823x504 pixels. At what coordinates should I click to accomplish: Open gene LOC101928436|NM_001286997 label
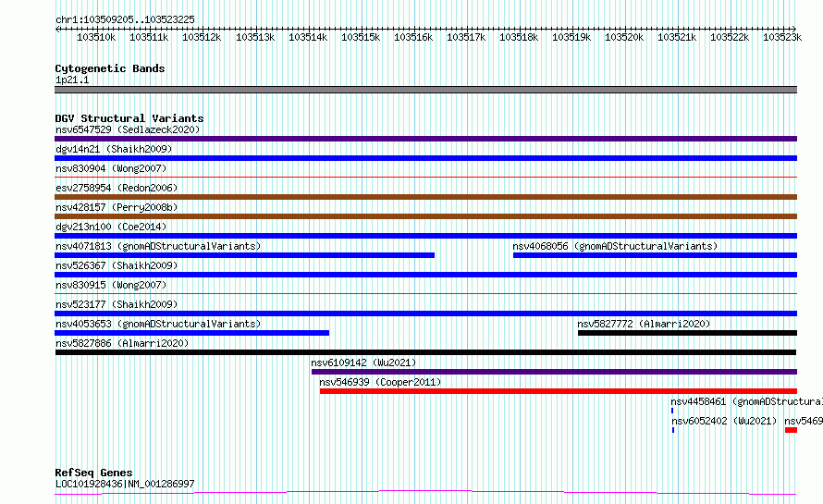[125, 484]
